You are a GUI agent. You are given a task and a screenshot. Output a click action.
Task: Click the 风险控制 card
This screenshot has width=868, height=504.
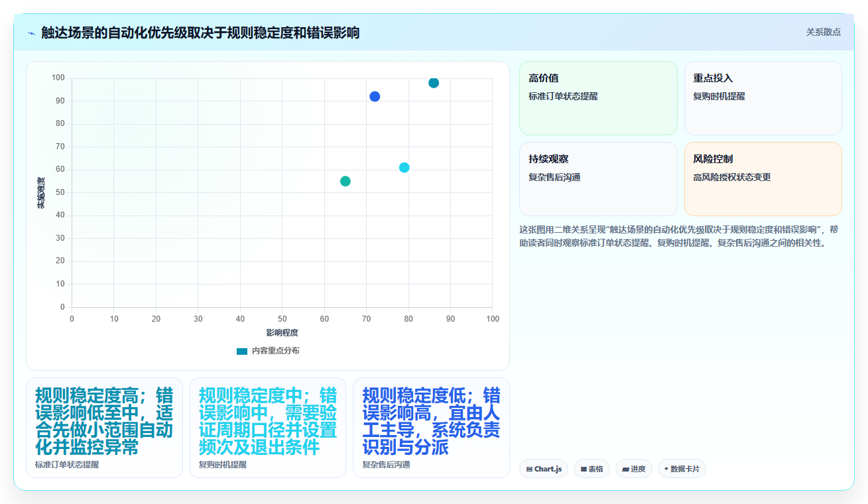point(763,179)
